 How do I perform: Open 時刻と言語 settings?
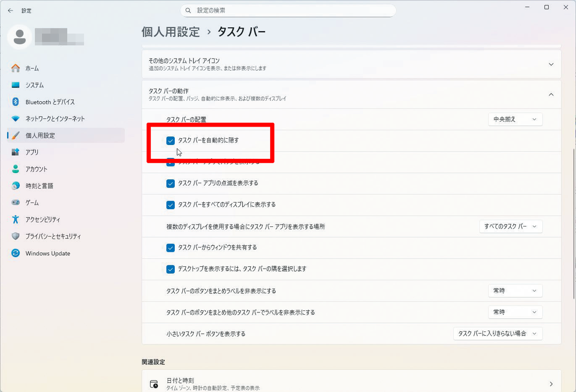tap(66, 186)
